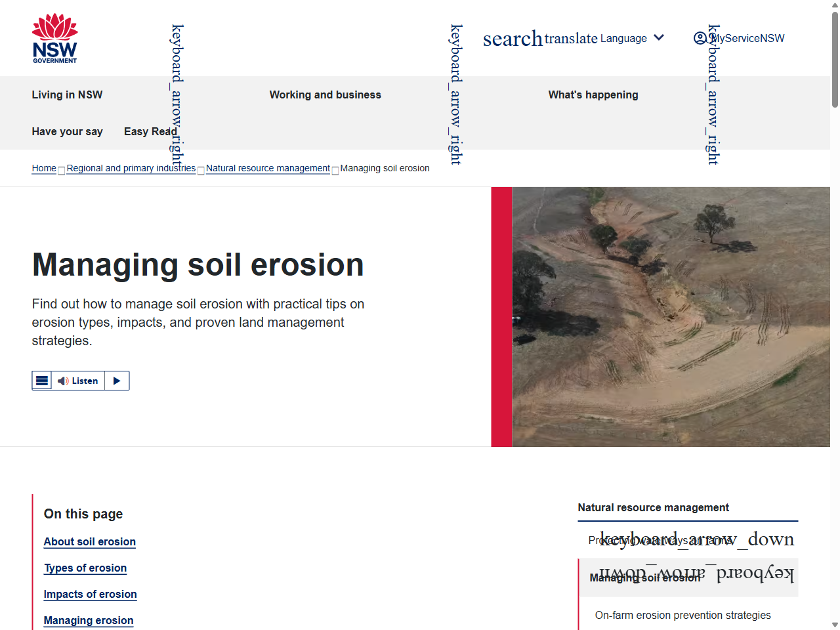Select Have your say in the navigation bar
Image resolution: width=840 pixels, height=630 pixels.
[67, 131]
